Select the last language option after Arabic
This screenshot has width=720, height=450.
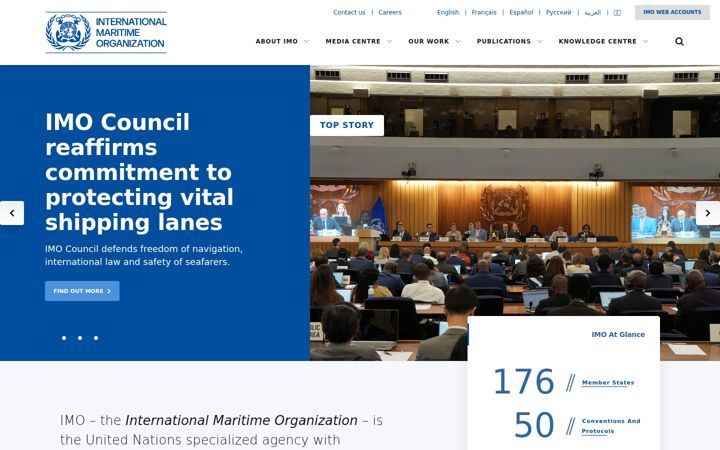point(617,13)
